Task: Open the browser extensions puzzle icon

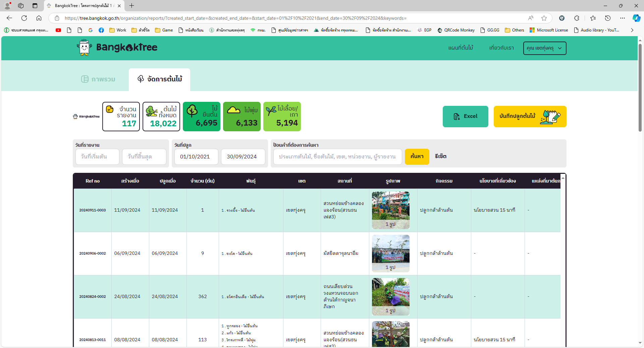Action: (x=577, y=18)
